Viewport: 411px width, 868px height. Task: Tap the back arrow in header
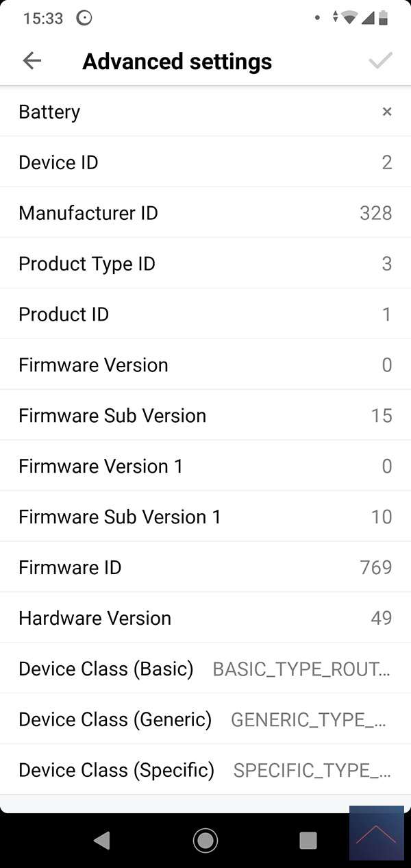[x=32, y=61]
